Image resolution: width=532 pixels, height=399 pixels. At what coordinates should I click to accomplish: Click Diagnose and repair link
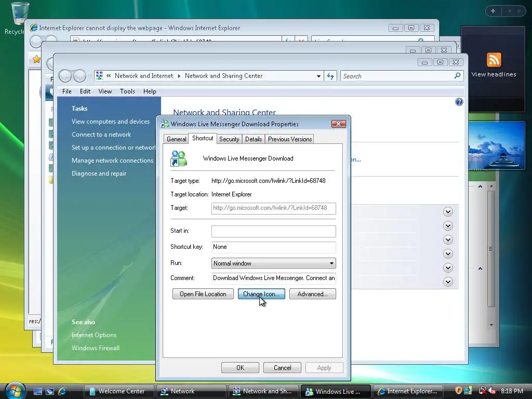[99, 174]
